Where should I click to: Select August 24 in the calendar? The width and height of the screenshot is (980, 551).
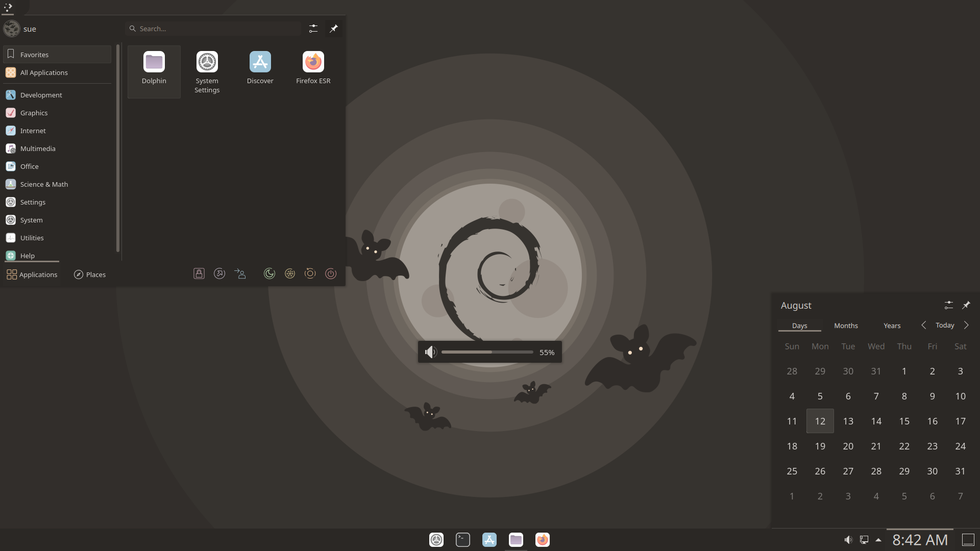[960, 446]
